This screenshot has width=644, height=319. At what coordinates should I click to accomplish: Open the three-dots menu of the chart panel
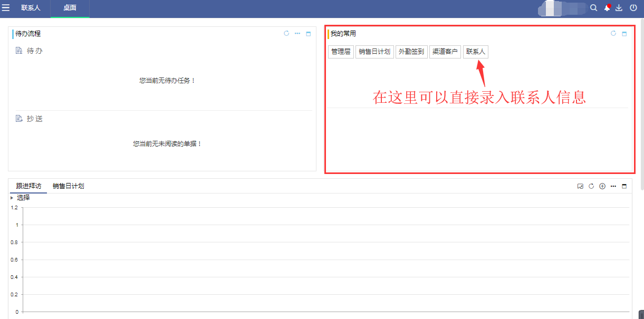pos(613,186)
